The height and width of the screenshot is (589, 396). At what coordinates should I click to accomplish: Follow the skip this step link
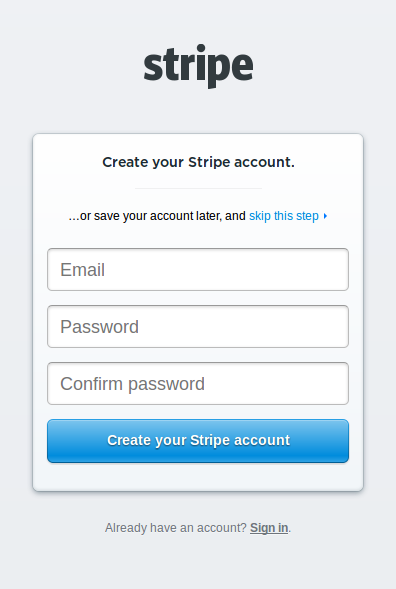(x=284, y=216)
